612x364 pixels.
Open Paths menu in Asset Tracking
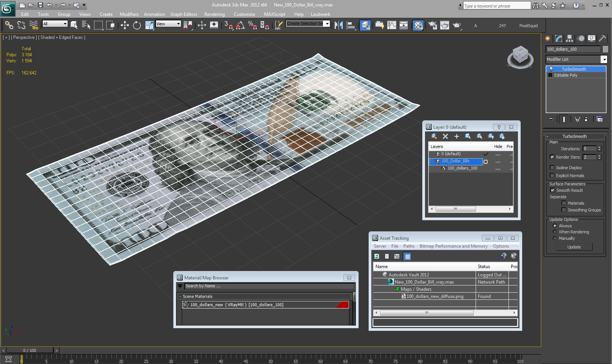pyautogui.click(x=409, y=246)
